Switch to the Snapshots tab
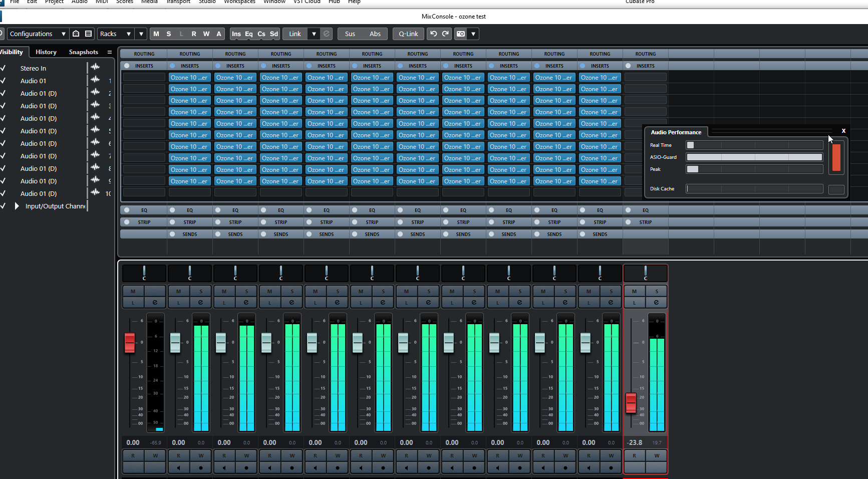This screenshot has height=479, width=868. tap(83, 52)
